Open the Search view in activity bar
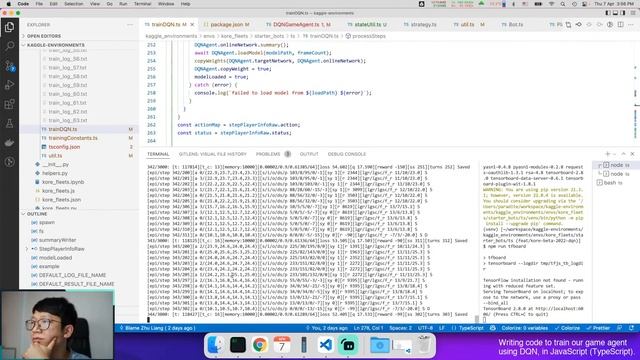This screenshot has height=360, width=640. pyautogui.click(x=9, y=46)
